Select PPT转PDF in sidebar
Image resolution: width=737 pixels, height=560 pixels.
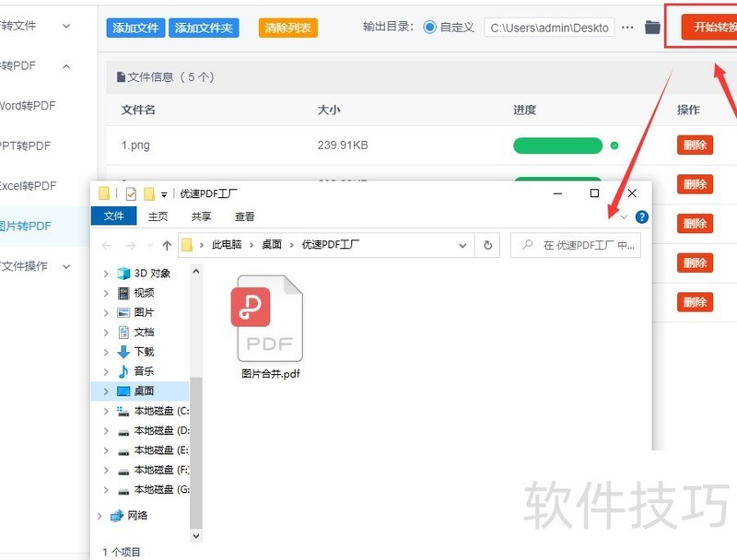(25, 146)
